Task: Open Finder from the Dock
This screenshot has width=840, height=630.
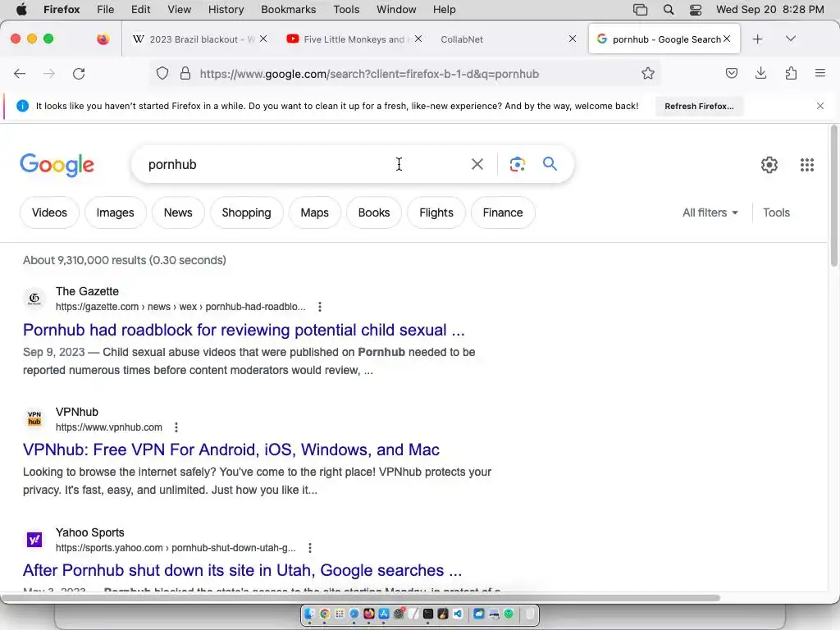Action: (309, 614)
